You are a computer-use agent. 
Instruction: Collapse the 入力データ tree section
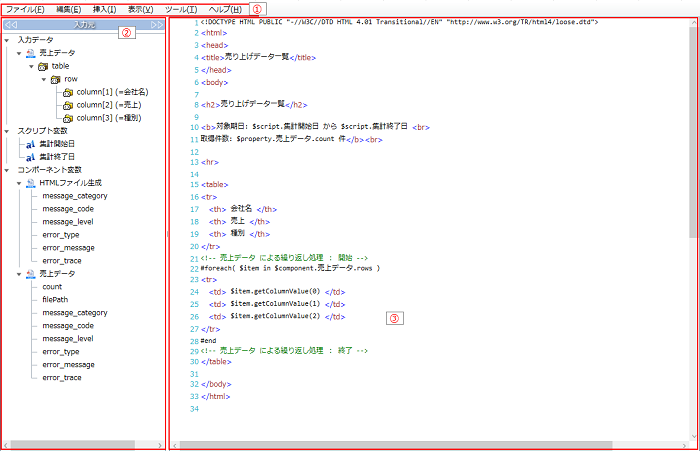(8, 39)
